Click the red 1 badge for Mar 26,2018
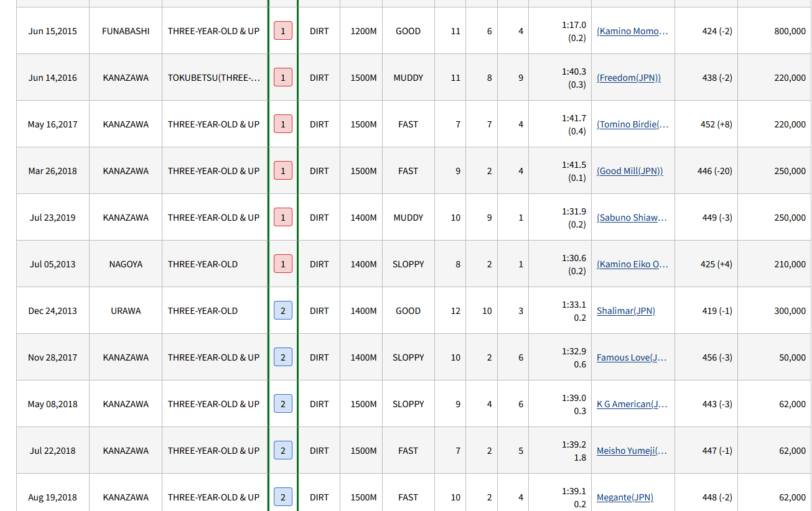Viewport: 812px width, 511px height. point(283,171)
